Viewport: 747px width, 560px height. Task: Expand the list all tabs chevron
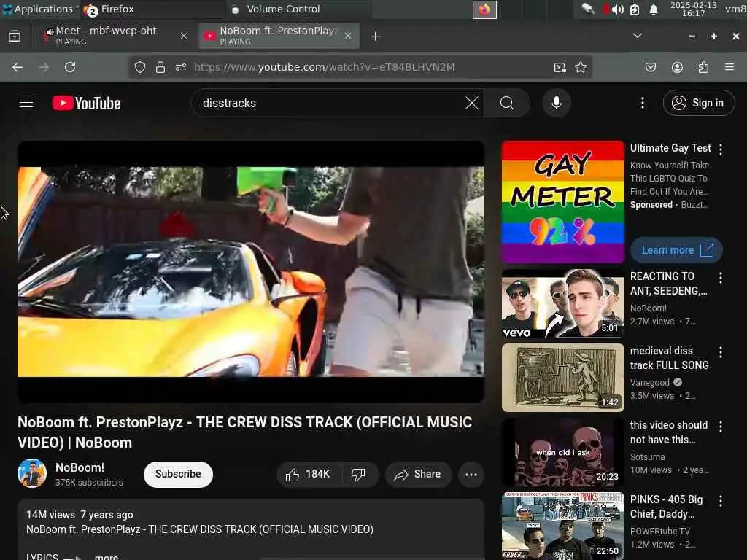coord(638,36)
